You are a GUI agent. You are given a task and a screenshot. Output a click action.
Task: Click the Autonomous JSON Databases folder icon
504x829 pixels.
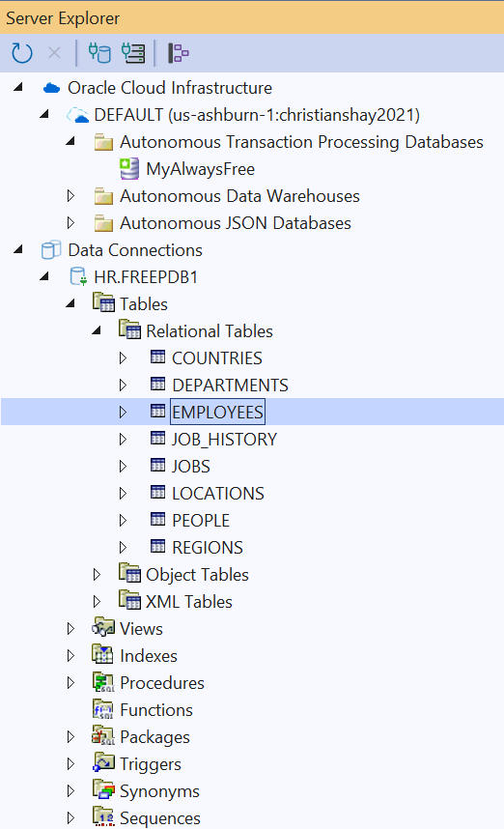[103, 223]
